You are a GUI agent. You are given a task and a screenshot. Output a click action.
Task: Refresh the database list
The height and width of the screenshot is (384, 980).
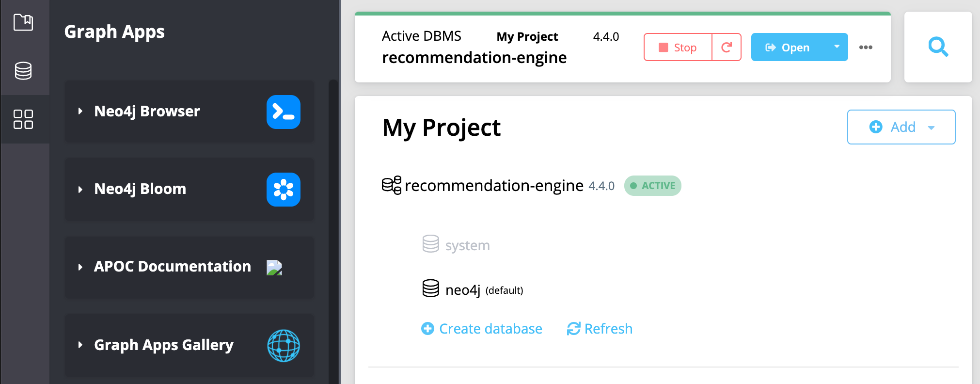click(x=600, y=329)
